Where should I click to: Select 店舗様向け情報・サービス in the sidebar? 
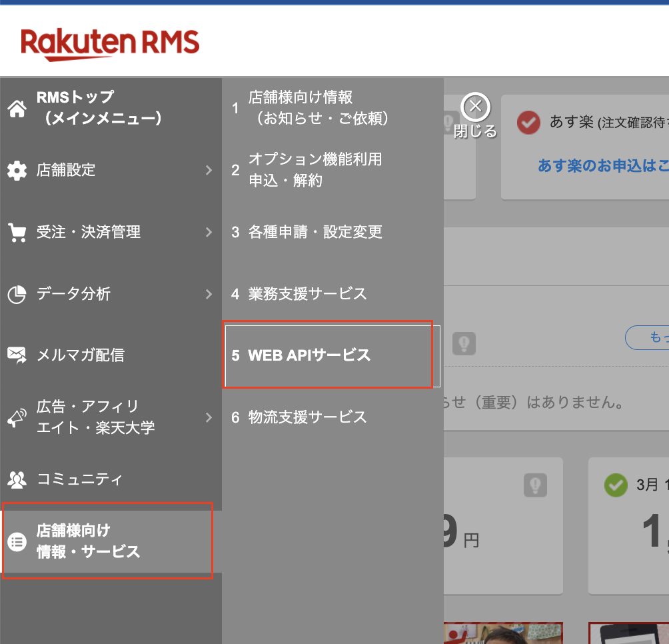(111, 541)
